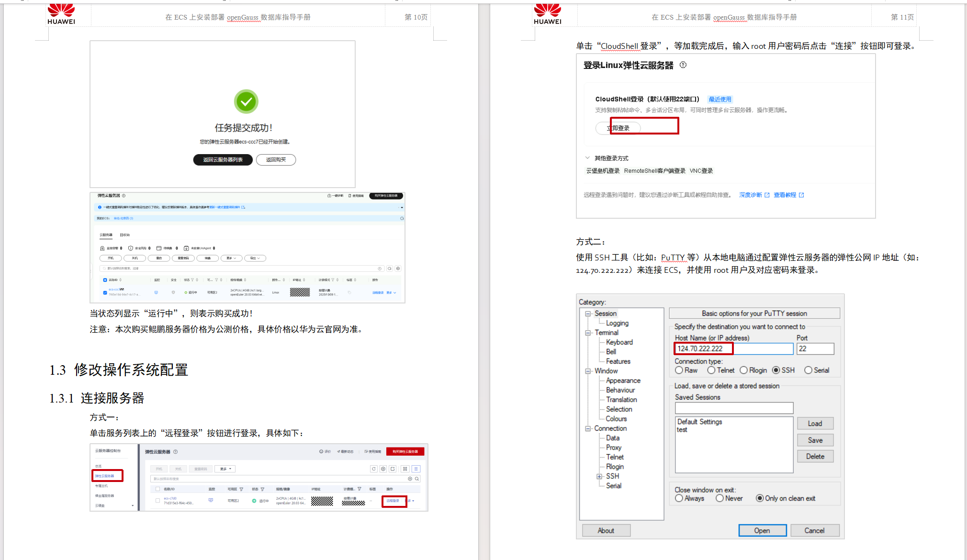Switch to list view icon

(416, 469)
